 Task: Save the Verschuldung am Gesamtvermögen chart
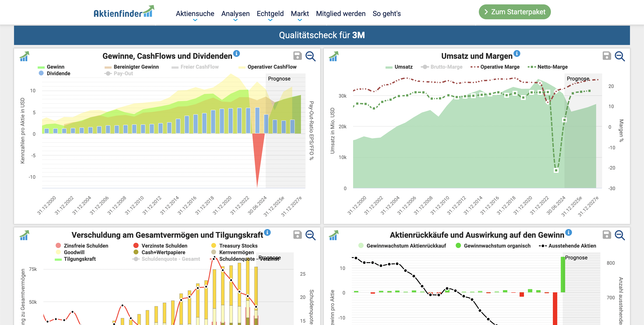coord(297,234)
